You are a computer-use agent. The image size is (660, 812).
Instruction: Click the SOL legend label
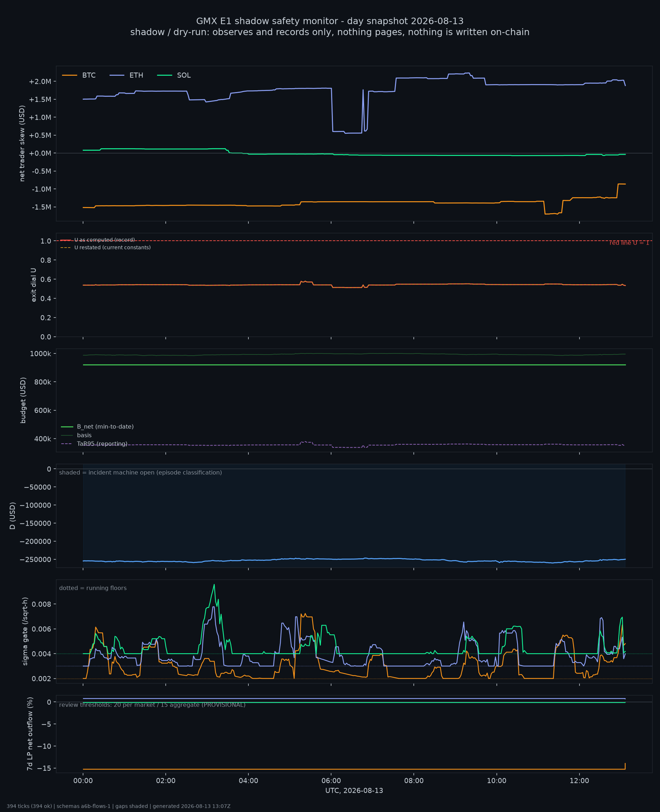coord(184,75)
